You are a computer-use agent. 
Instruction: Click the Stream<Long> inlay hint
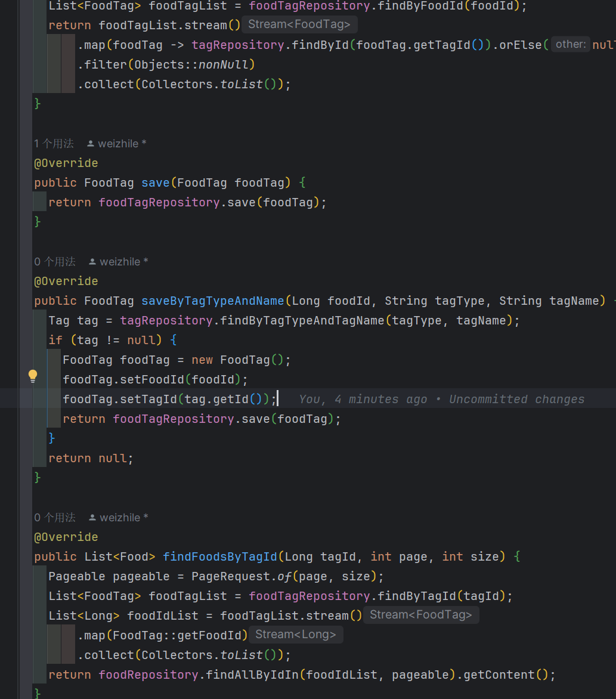click(296, 635)
